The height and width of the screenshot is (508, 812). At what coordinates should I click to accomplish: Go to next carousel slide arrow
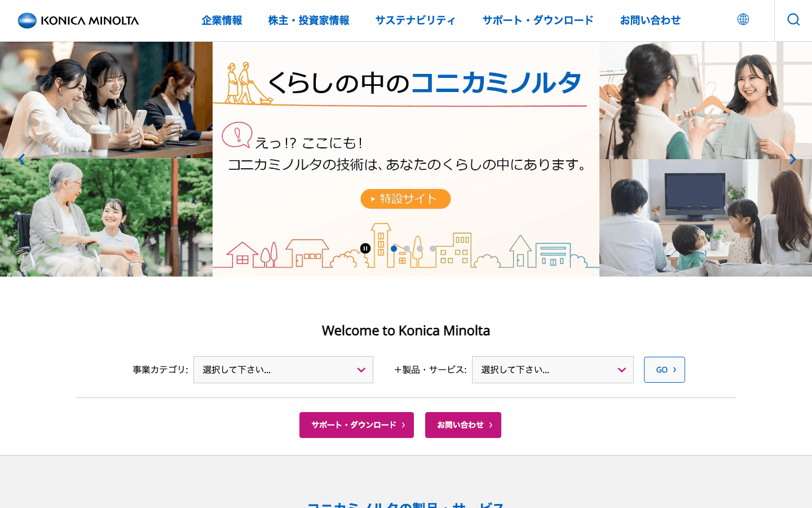coord(792,159)
